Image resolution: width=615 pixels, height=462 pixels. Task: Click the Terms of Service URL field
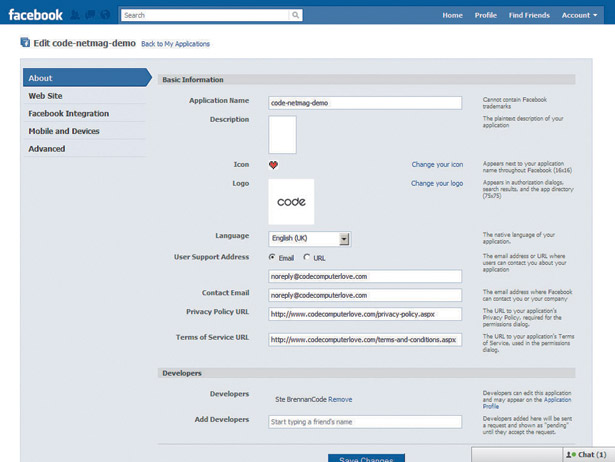[365, 339]
